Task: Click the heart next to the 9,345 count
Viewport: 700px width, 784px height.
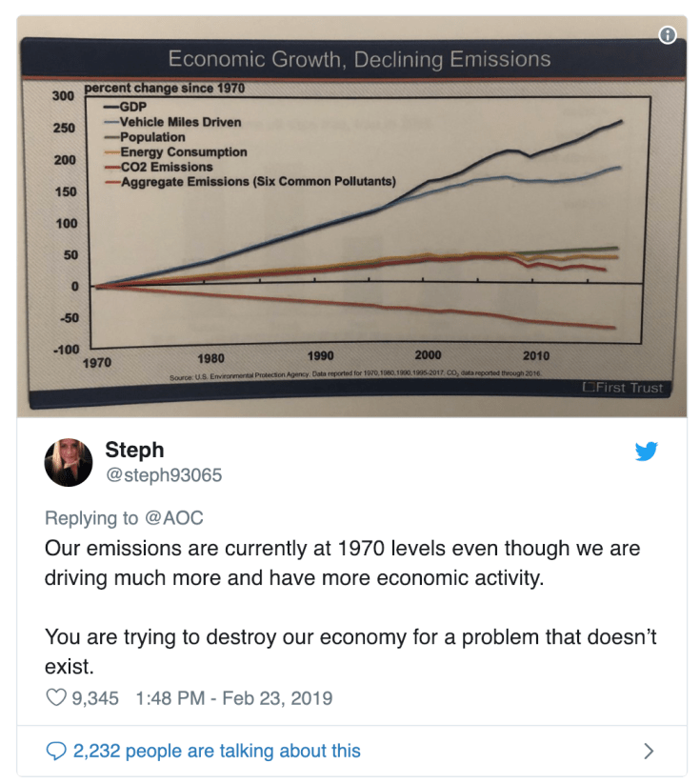Action: (55, 698)
